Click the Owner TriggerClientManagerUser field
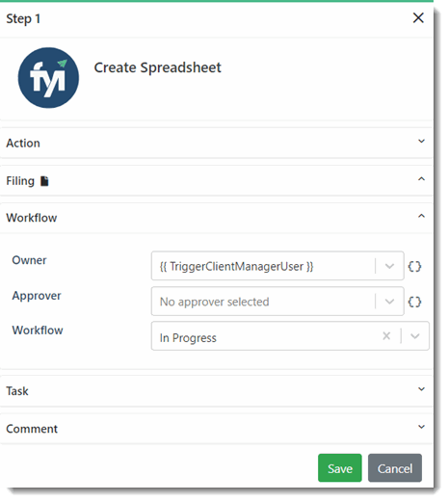The width and height of the screenshot is (448, 502). pyautogui.click(x=277, y=266)
